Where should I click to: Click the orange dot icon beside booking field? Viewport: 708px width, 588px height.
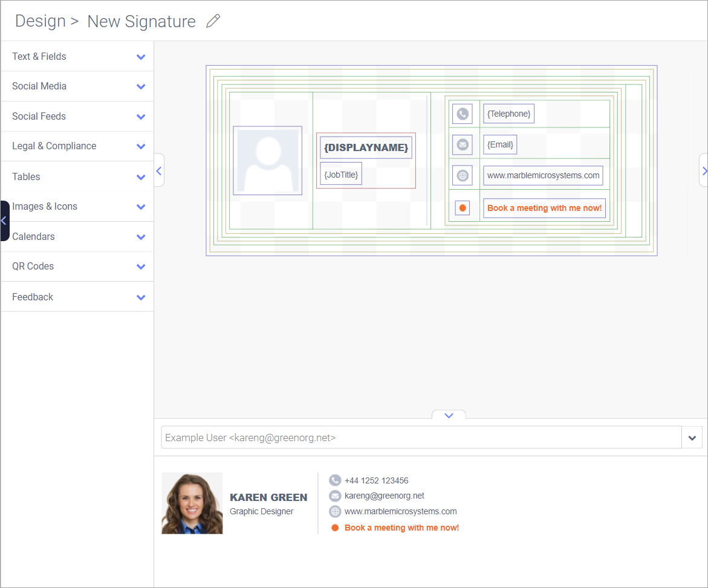click(461, 207)
